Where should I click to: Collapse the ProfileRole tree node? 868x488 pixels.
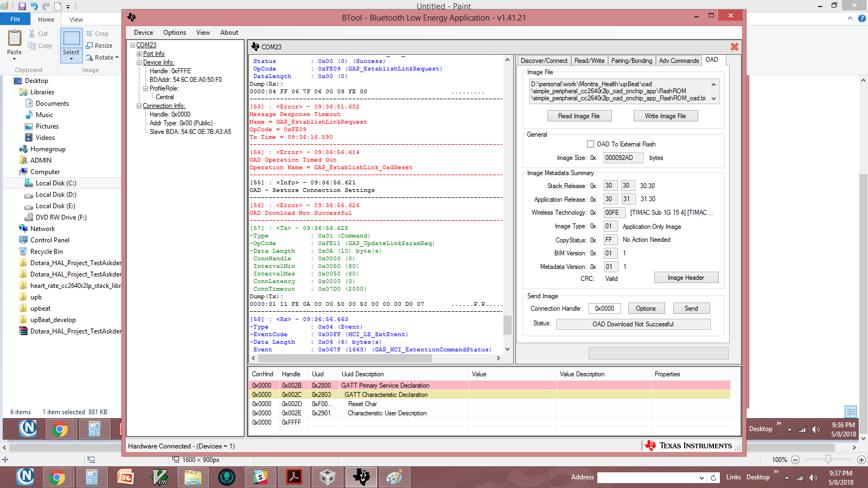(146, 88)
